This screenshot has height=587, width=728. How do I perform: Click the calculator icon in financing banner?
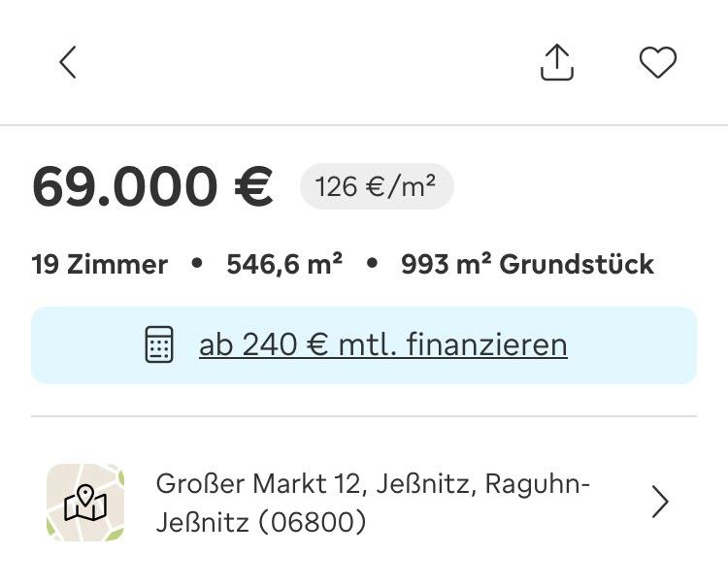click(x=159, y=344)
